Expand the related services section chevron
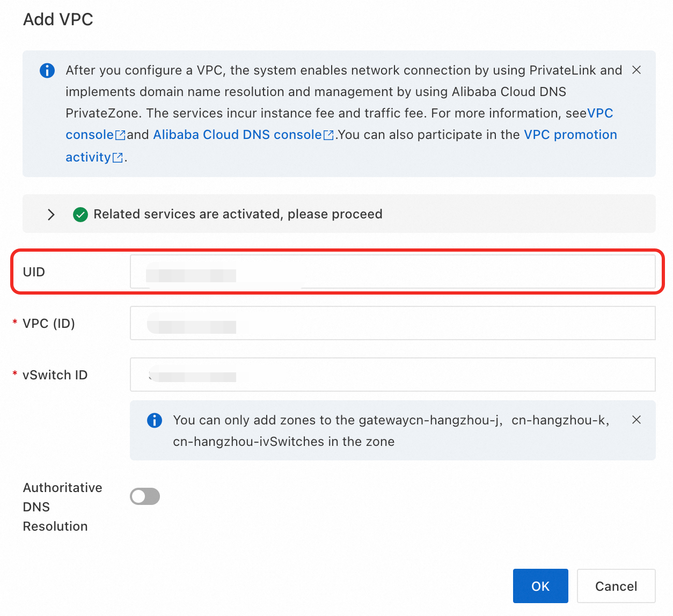The image size is (673, 616). point(51,215)
